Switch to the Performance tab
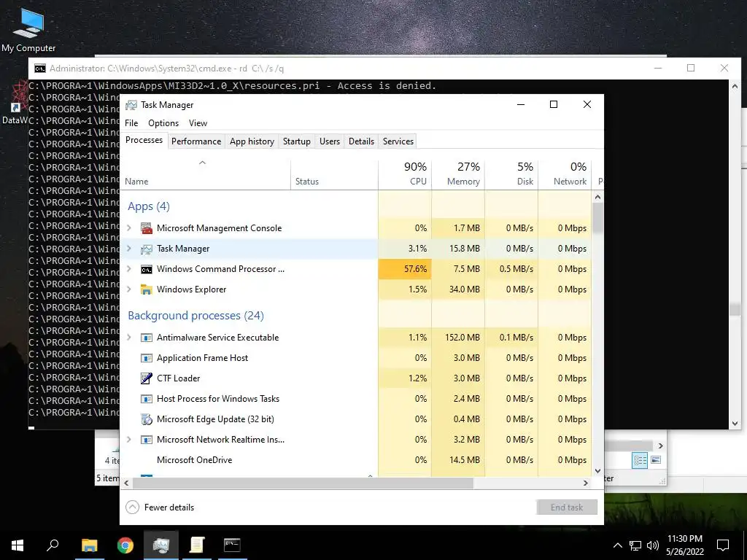 pos(196,141)
